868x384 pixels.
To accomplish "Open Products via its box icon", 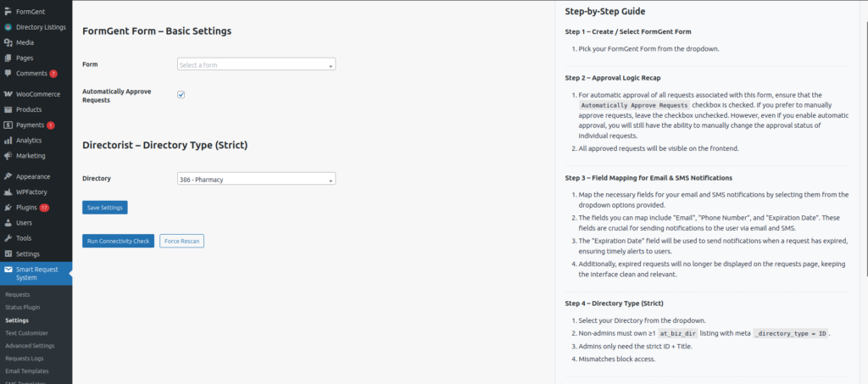I will pos(8,109).
